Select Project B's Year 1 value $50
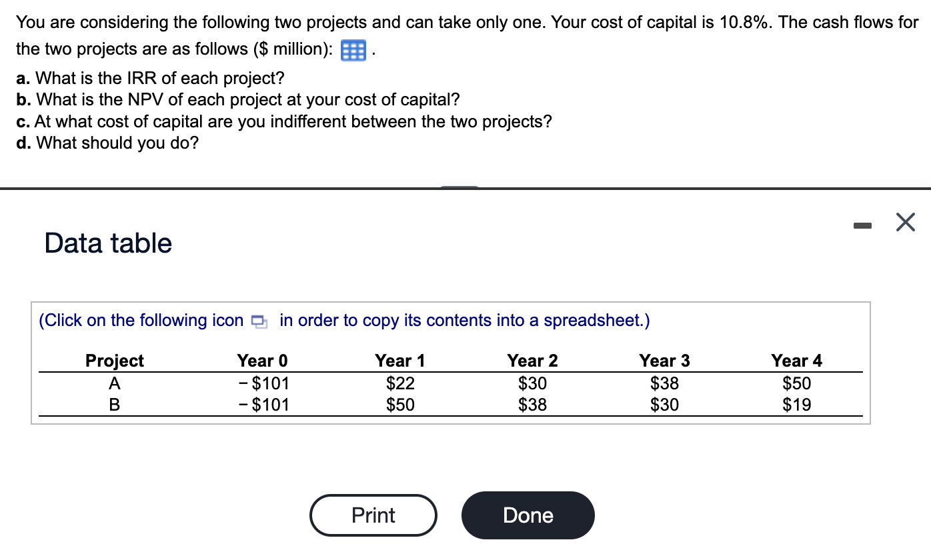 tap(400, 404)
